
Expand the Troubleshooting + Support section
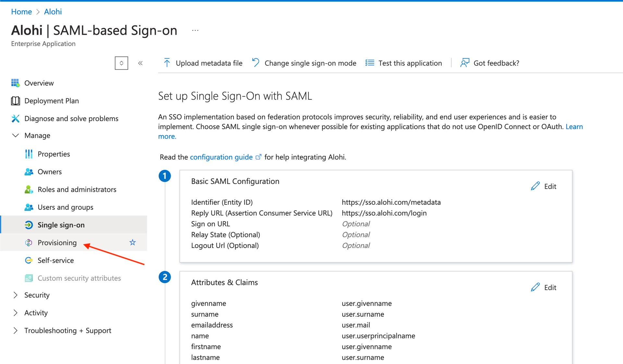(15, 331)
